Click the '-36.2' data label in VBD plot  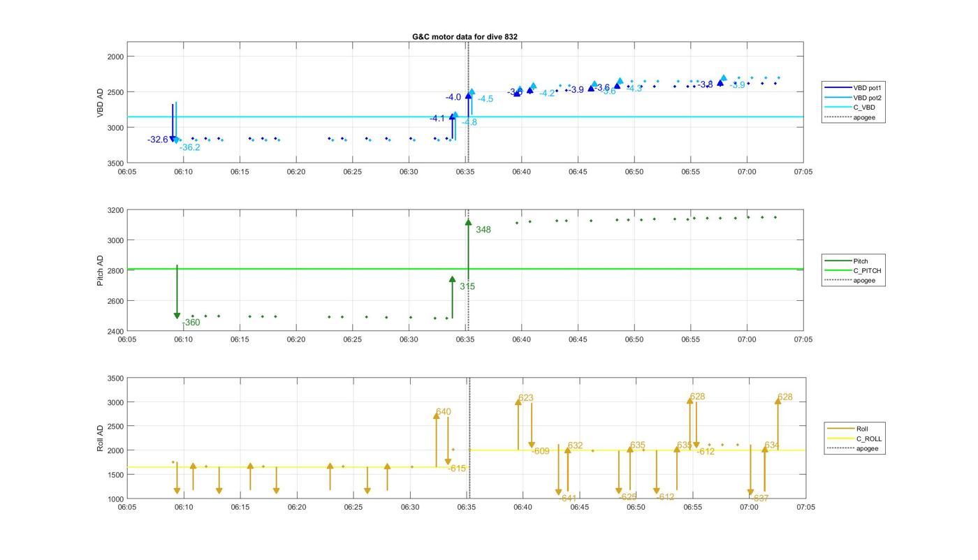click(189, 147)
